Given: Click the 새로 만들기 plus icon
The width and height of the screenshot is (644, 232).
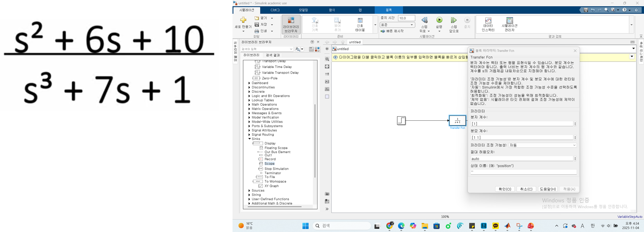Looking at the screenshot, I should coord(243,20).
